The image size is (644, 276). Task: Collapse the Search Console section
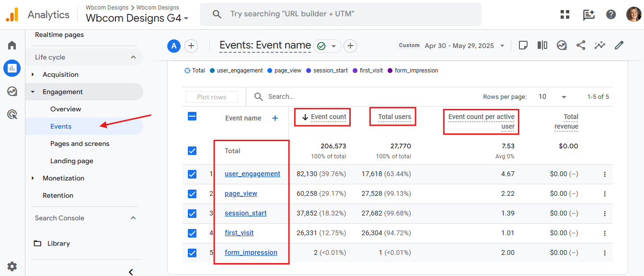pyautogui.click(x=133, y=218)
